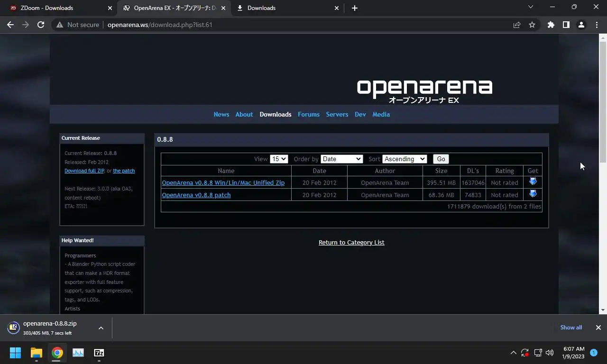Expand the View count dropdown
Screen dimensions: 607x364
point(279,159)
